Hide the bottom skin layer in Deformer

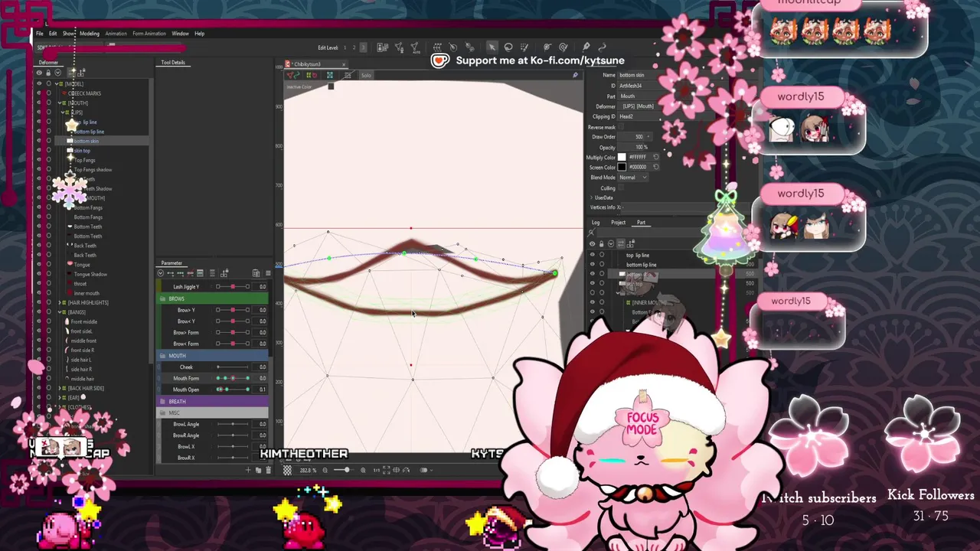click(x=39, y=141)
